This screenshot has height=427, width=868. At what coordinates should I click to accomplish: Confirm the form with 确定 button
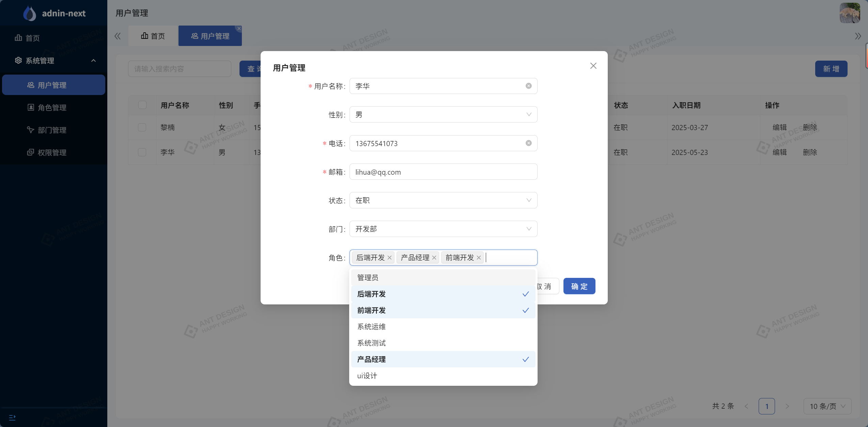tap(579, 286)
